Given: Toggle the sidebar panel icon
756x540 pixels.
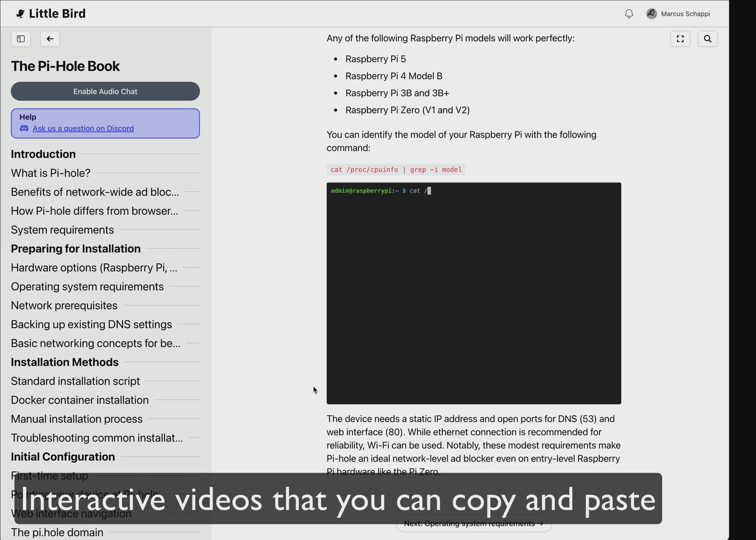Looking at the screenshot, I should click(21, 39).
